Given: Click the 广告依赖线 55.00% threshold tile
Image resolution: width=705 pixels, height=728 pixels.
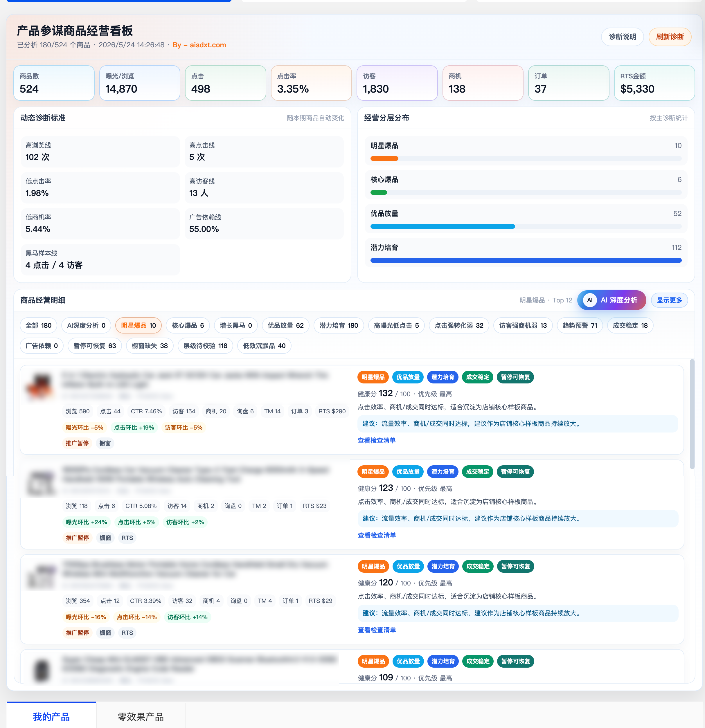Looking at the screenshot, I should point(264,224).
